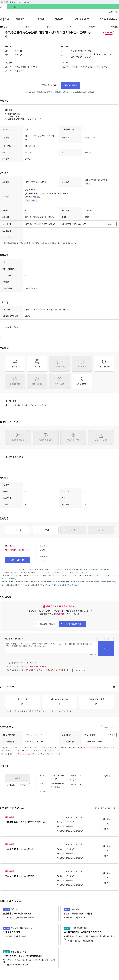Click 새창보기 for 주물공장 쇼트기 listing
This screenshot has width=119, height=980.
pos(106,829)
